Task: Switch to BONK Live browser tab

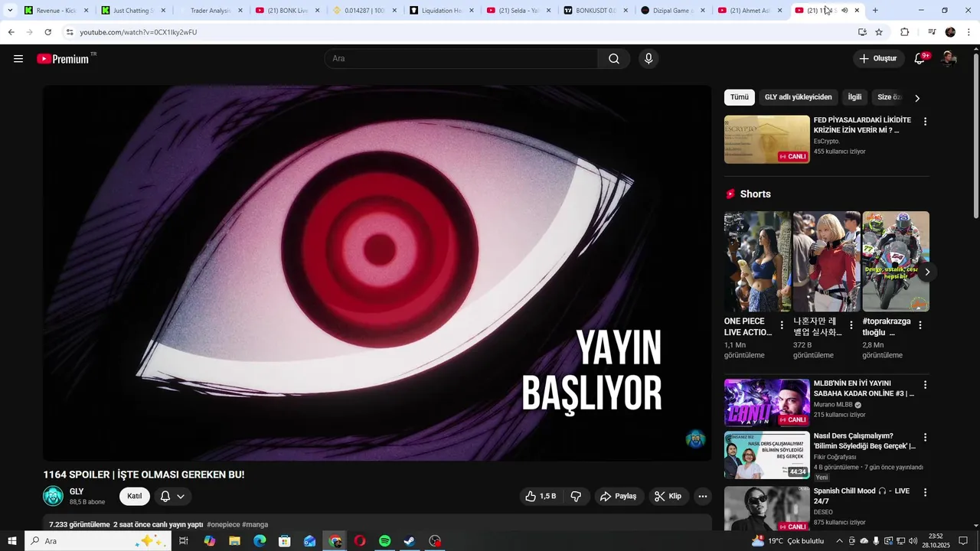Action: tap(287, 11)
